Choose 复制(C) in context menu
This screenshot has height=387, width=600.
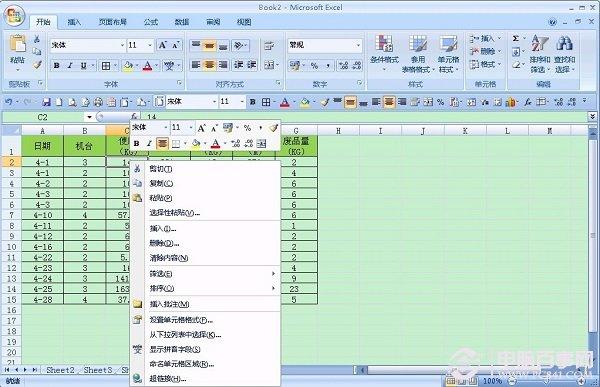coord(205,183)
